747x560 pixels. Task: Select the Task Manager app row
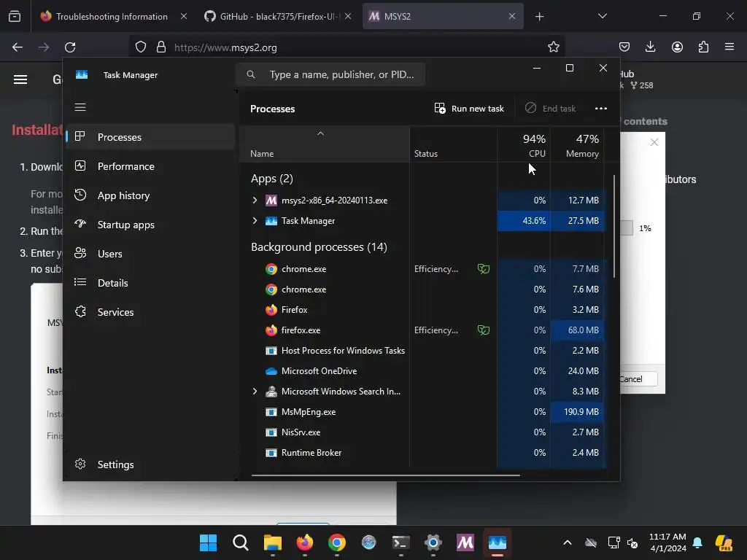tap(424, 221)
